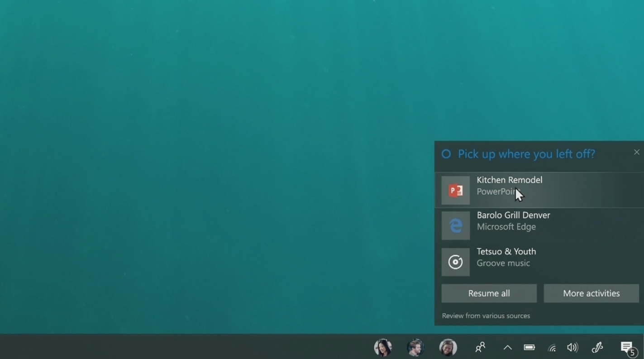Click the PowerPoint app label
The height and width of the screenshot is (359, 644).
(x=498, y=191)
